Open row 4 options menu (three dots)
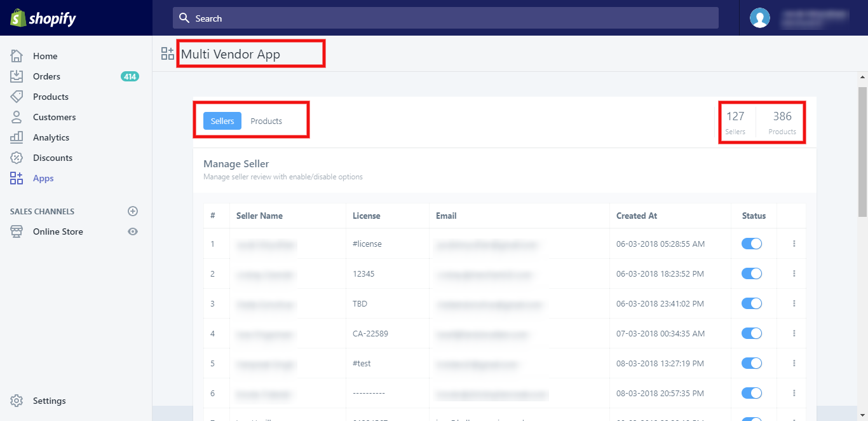Viewport: 868px width, 421px height. (x=794, y=333)
